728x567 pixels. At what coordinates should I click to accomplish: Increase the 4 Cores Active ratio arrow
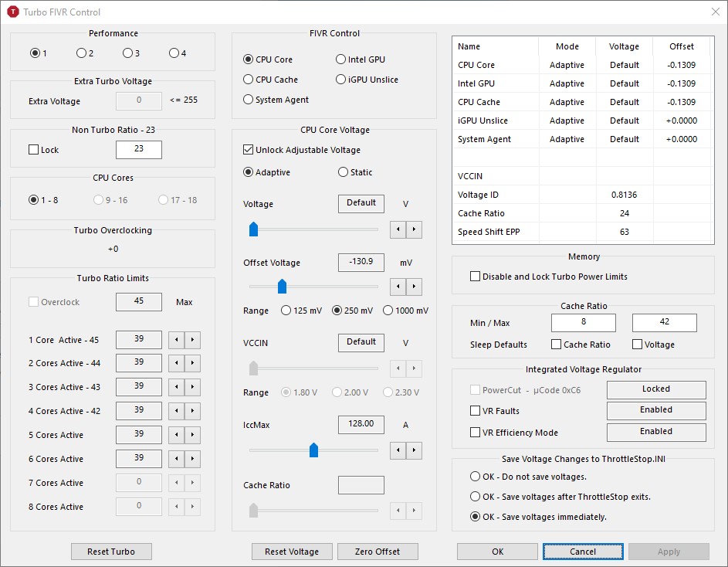pyautogui.click(x=192, y=411)
